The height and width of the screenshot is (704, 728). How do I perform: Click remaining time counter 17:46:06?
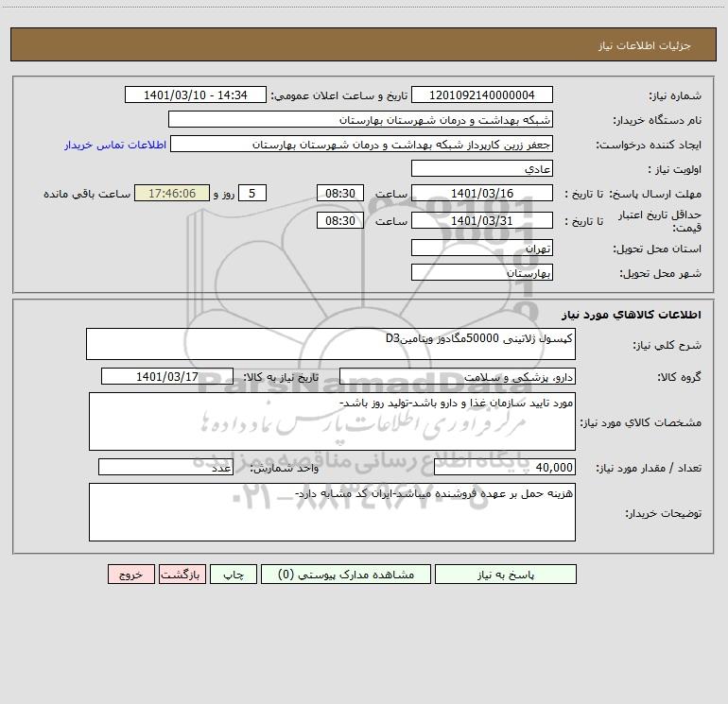(x=172, y=193)
